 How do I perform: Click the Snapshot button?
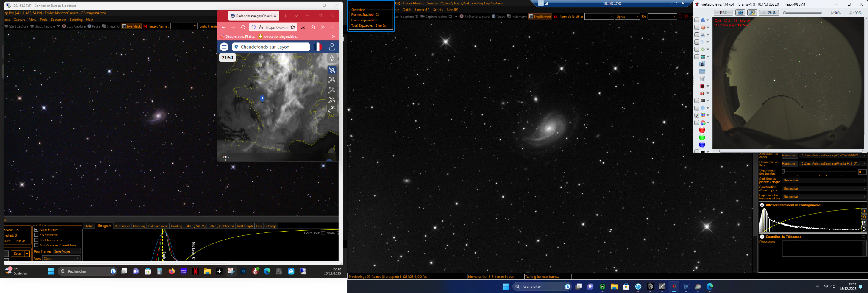coord(111,26)
